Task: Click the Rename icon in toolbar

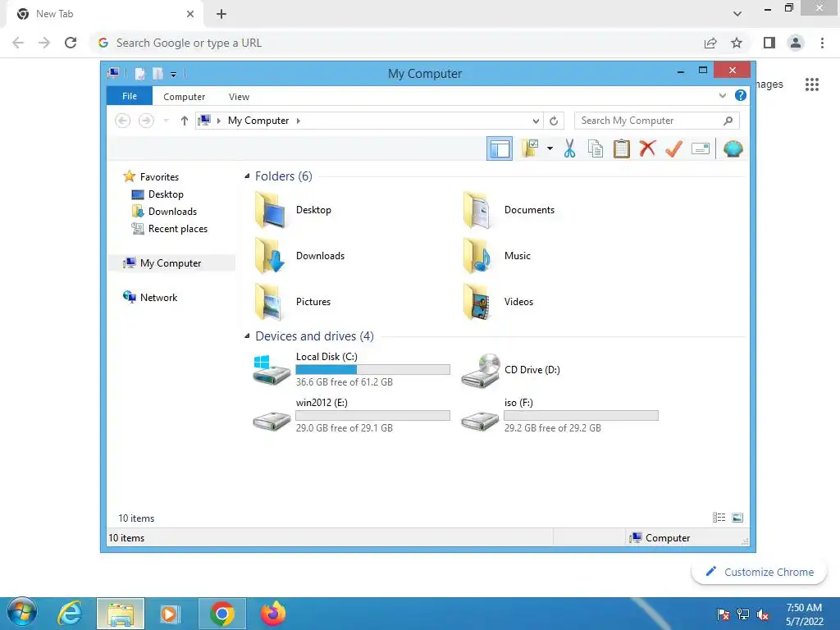Action: click(x=701, y=148)
